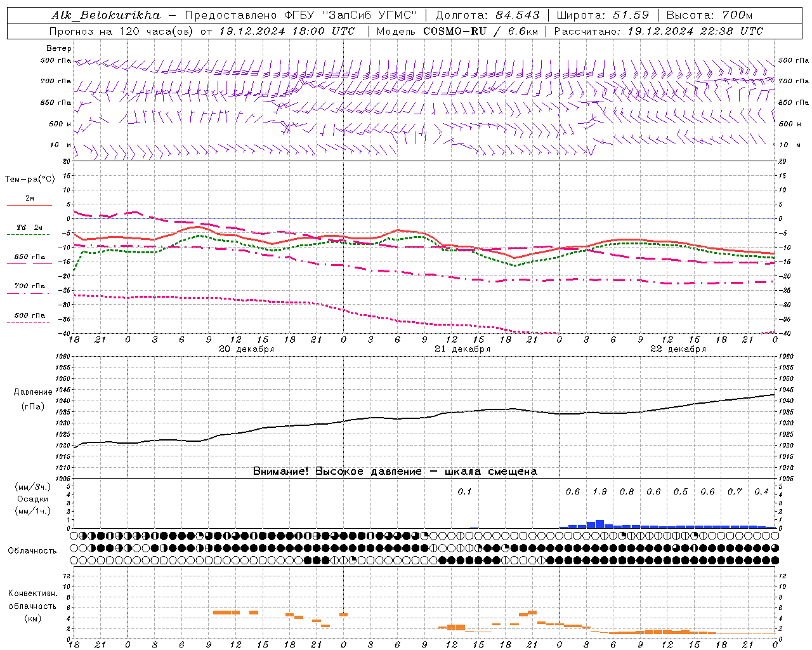Click the 'Конвективн.' convective cloud panel label
This screenshot has height=650, width=812.
(32, 594)
